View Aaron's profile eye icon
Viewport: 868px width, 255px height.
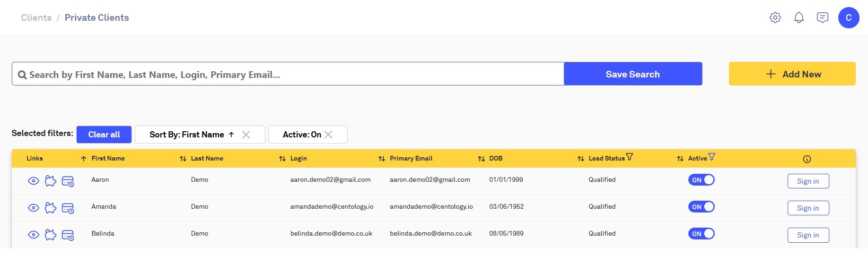pyautogui.click(x=33, y=181)
